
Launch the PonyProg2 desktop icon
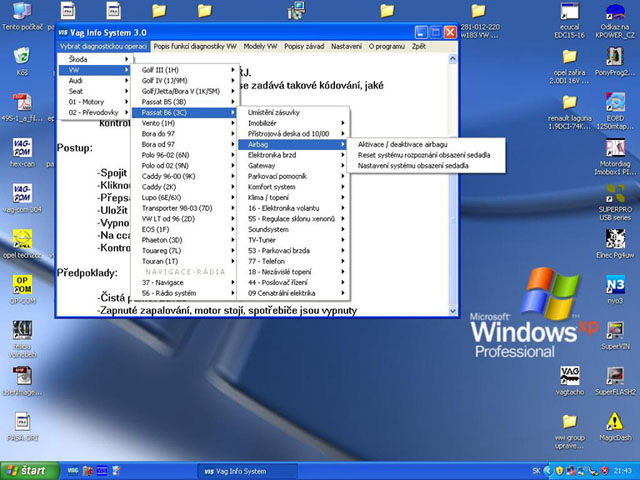tap(615, 61)
